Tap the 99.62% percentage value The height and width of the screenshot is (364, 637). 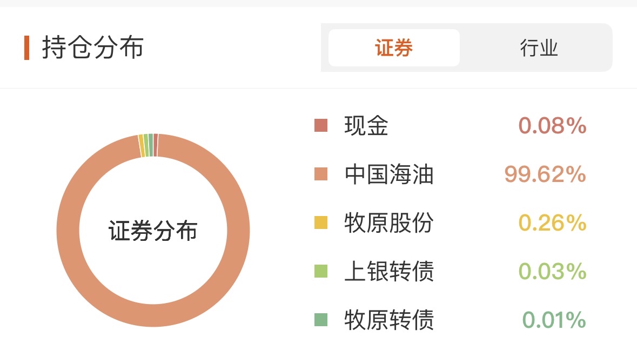(x=545, y=174)
